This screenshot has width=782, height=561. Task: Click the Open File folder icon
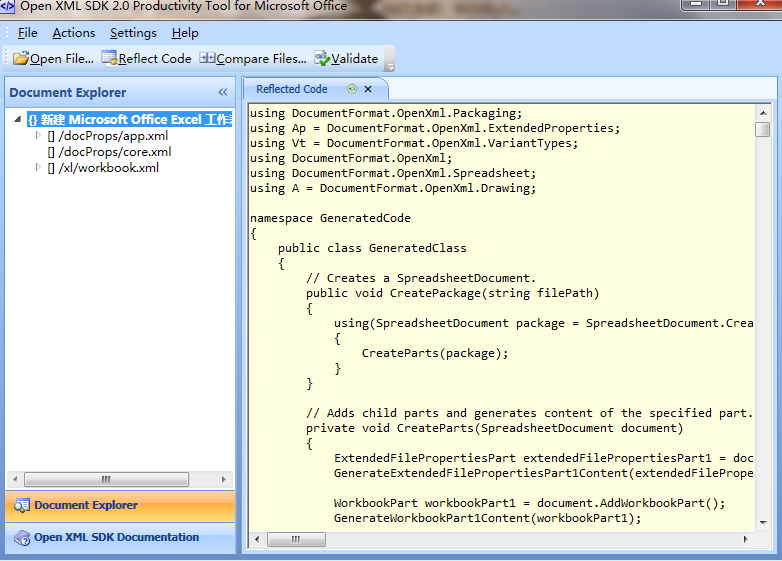20,59
